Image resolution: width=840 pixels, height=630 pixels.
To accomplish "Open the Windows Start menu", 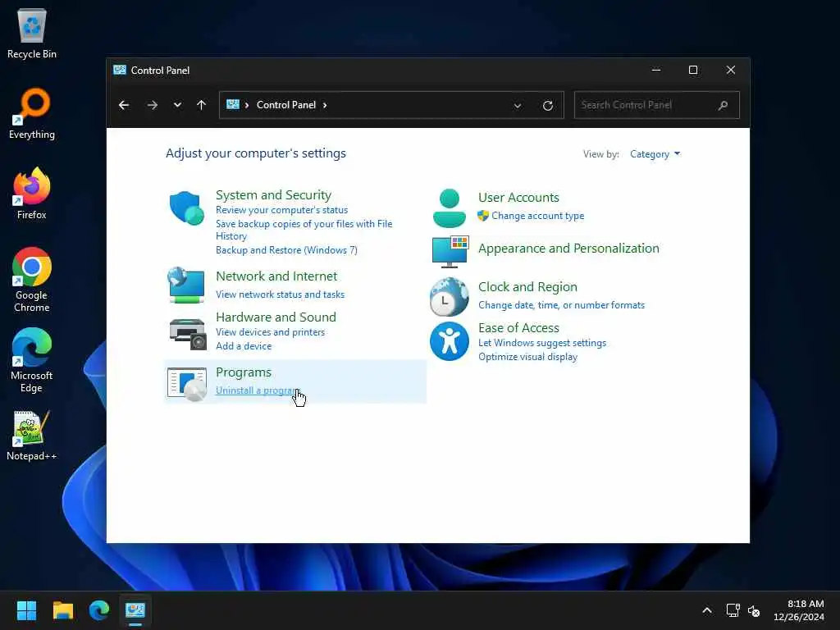I will coord(26,610).
